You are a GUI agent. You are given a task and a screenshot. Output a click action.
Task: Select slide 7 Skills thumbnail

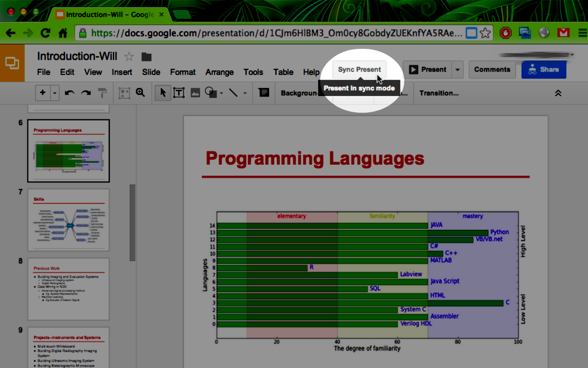tap(68, 220)
